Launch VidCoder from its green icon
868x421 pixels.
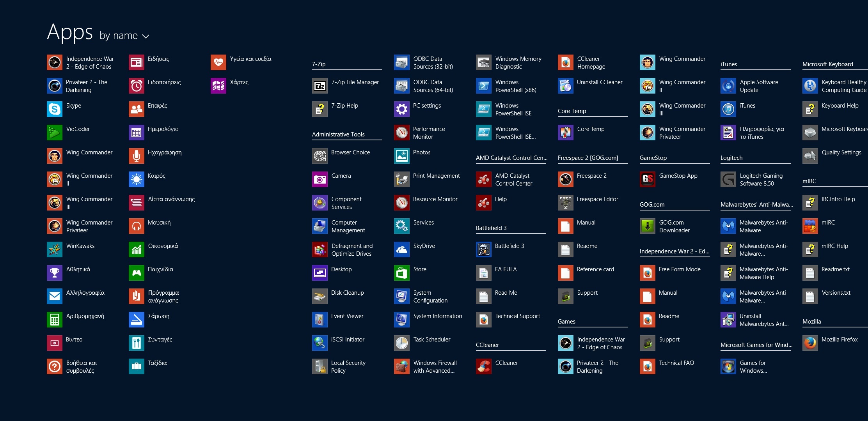55,133
